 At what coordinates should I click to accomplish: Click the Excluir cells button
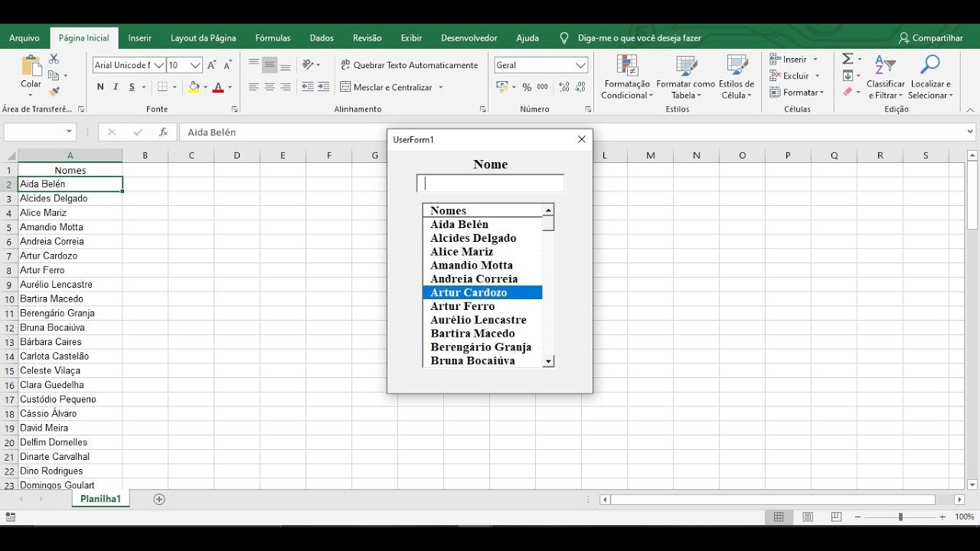795,76
